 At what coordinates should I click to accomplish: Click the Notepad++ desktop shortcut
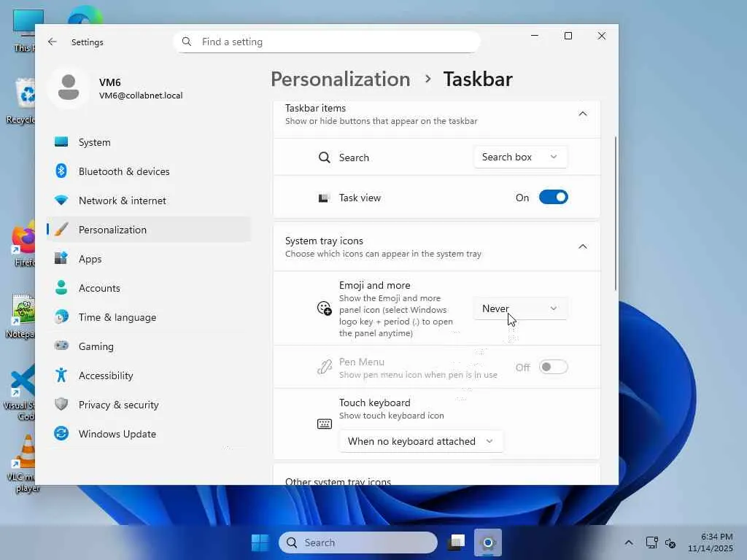point(21,315)
